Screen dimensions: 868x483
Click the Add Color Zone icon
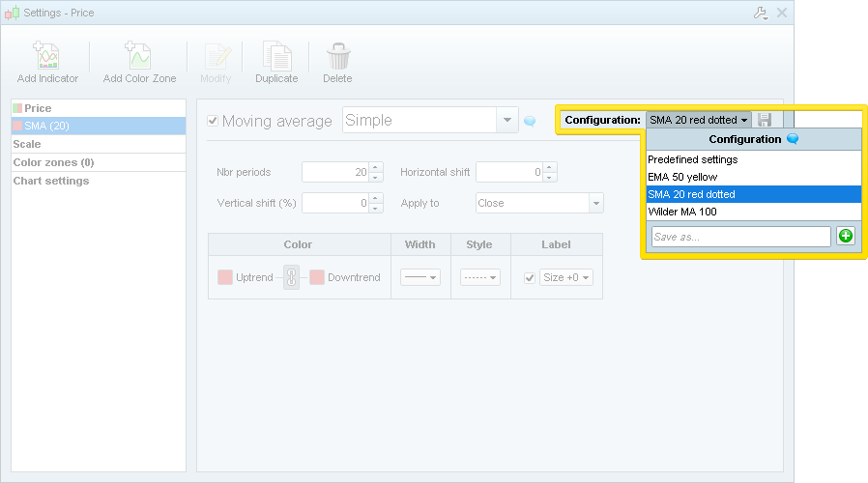tap(139, 57)
